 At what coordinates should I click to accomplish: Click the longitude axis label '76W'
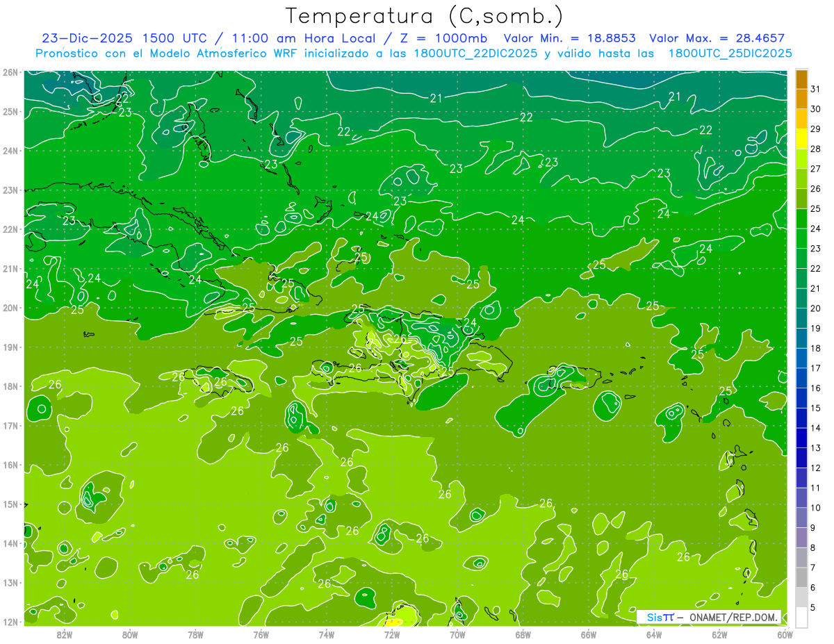click(x=261, y=634)
